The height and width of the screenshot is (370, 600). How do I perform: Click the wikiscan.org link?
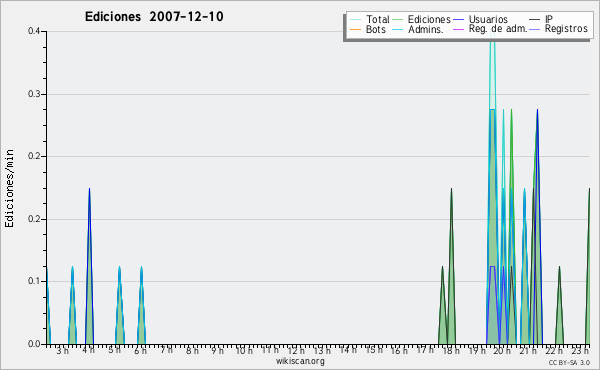[300, 361]
